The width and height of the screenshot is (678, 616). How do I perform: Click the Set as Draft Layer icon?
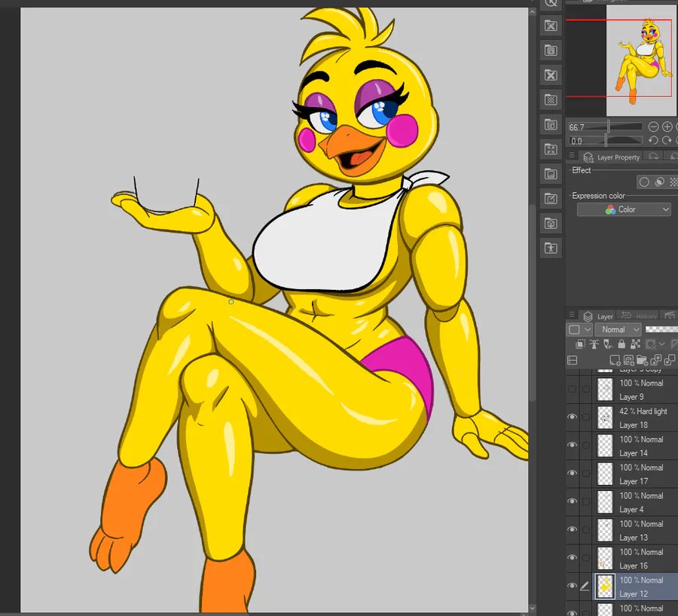[x=608, y=344]
